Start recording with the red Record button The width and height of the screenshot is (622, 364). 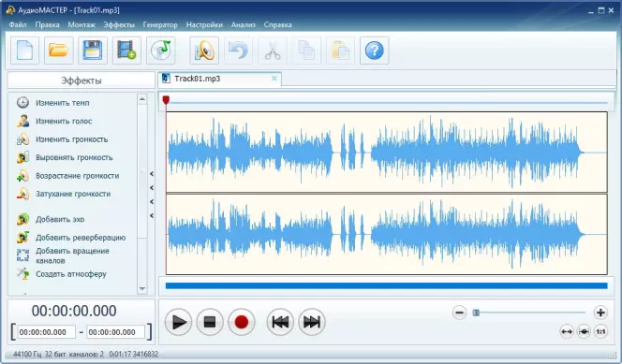(241, 322)
